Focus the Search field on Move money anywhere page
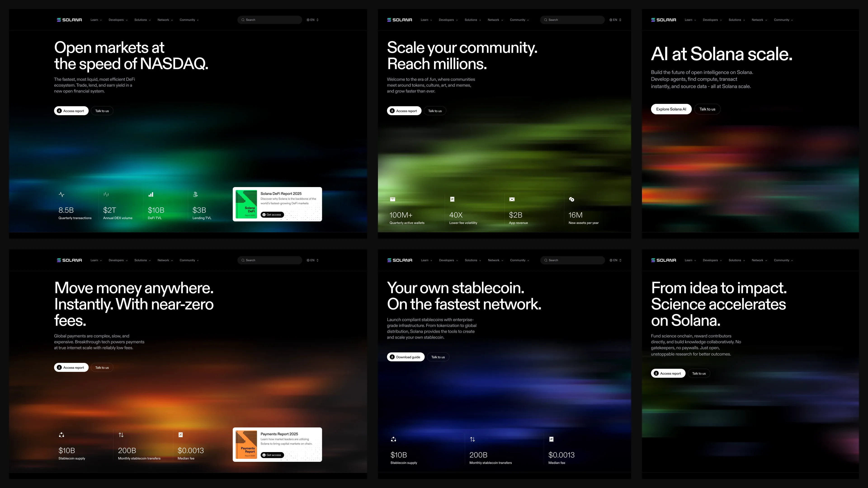Image resolution: width=868 pixels, height=488 pixels. point(270,260)
